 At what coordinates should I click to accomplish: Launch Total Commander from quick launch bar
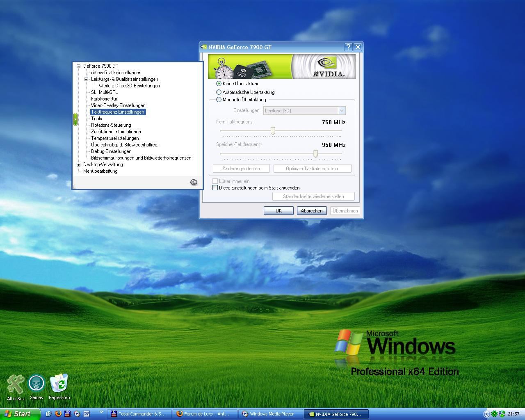[68, 414]
